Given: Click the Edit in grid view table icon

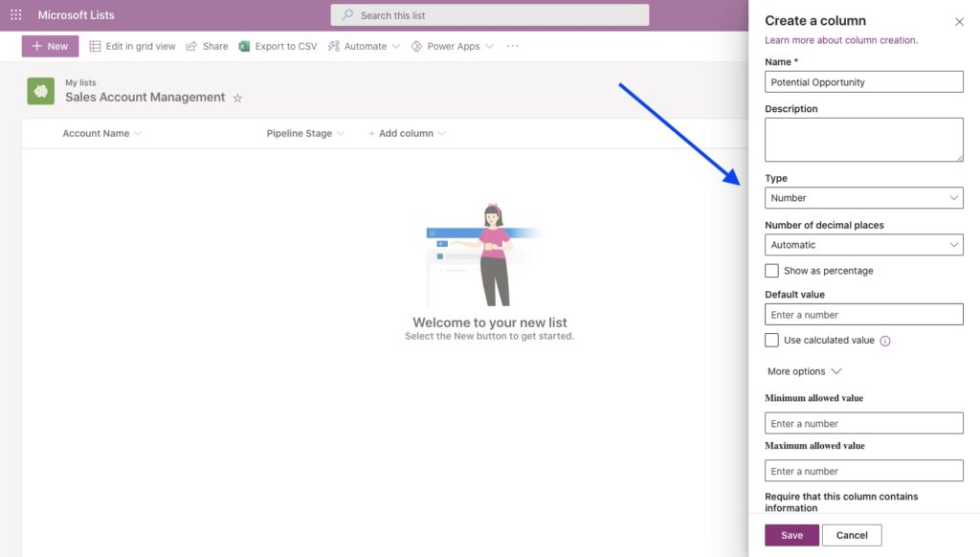Looking at the screenshot, I should click(x=95, y=46).
